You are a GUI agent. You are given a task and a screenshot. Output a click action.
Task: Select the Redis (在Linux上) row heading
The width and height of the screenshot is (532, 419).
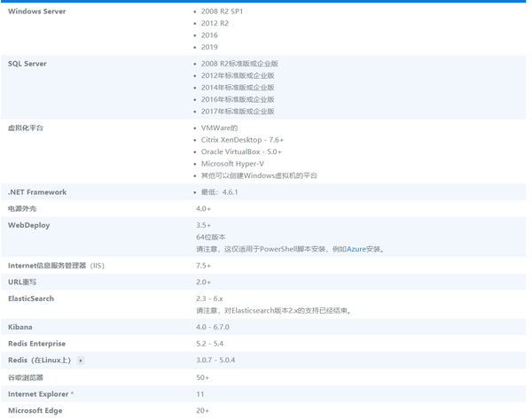click(x=39, y=361)
